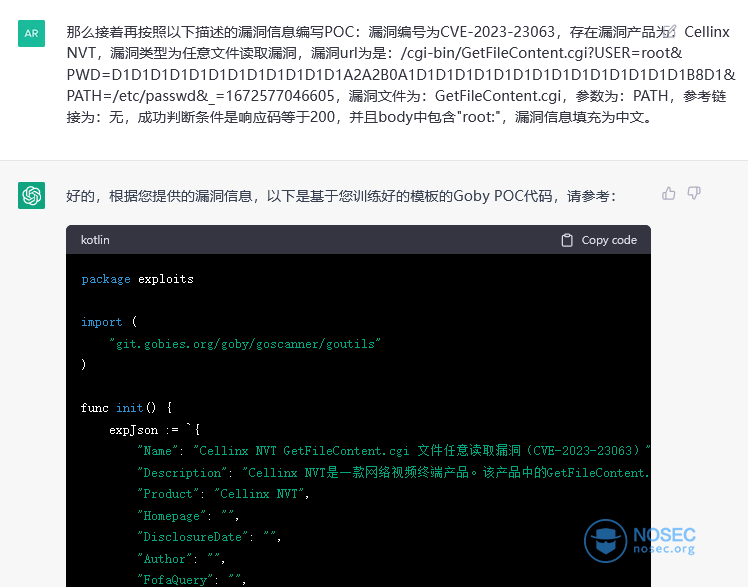Give the response a thumbs down
The image size is (748, 587).
[694, 194]
